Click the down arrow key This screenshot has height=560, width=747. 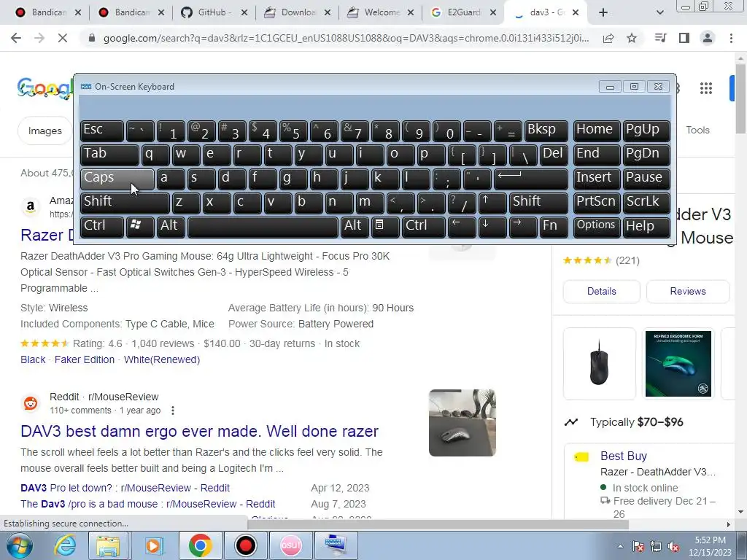(x=492, y=227)
